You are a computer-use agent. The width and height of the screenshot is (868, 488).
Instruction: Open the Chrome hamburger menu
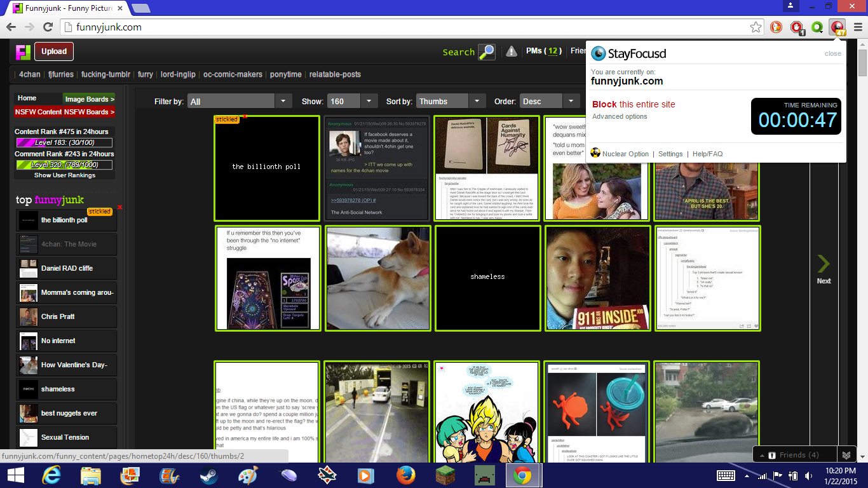[858, 27]
